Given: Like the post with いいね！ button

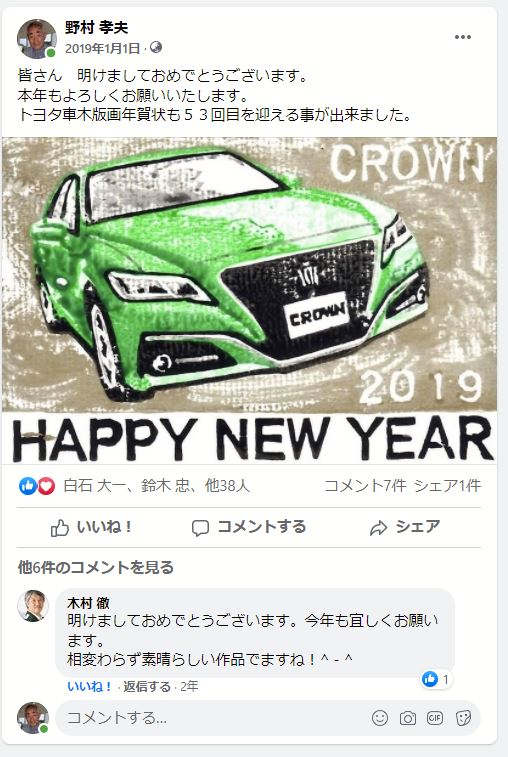Looking at the screenshot, I should [x=91, y=527].
